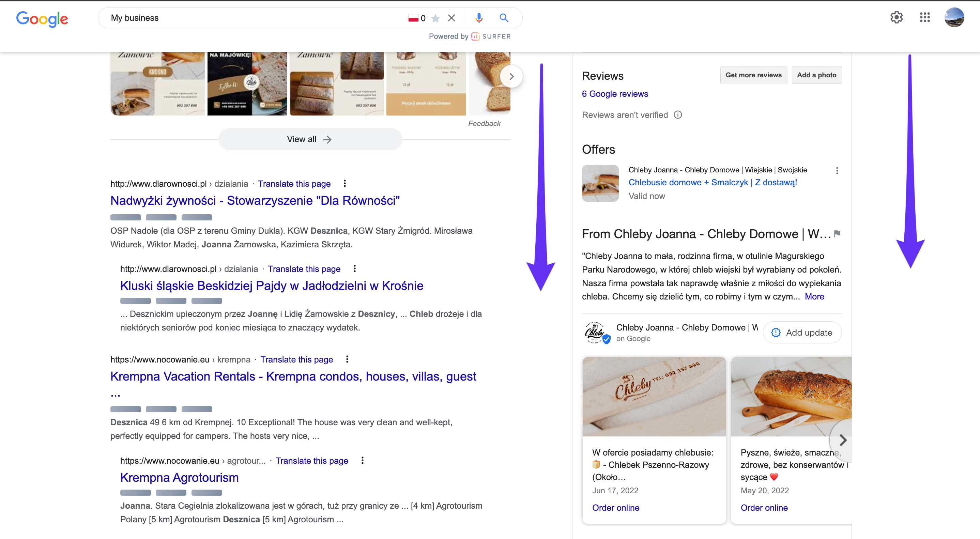Open the 6 Google reviews link
This screenshot has width=980, height=539.
[x=615, y=94]
